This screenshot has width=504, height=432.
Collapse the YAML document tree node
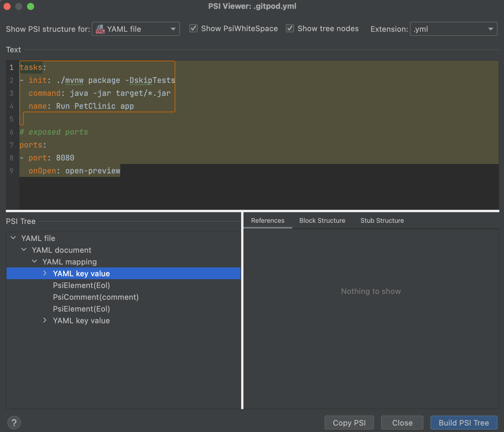24,250
